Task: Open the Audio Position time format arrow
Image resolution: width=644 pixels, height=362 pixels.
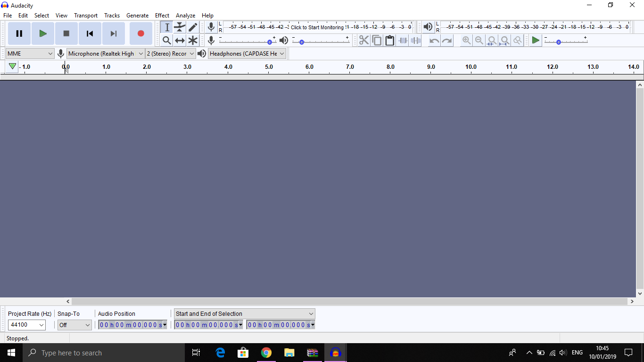Action: (165, 325)
